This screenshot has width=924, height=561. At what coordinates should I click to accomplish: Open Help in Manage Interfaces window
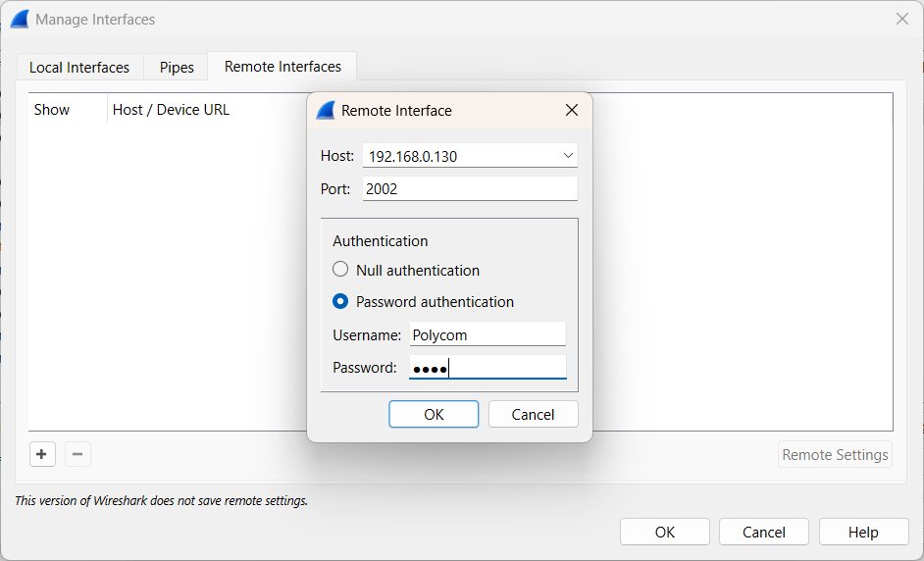(x=864, y=533)
